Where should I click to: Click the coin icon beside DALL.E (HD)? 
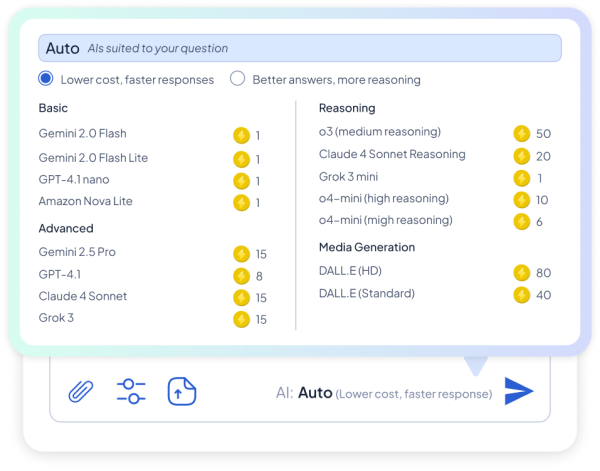click(x=522, y=273)
